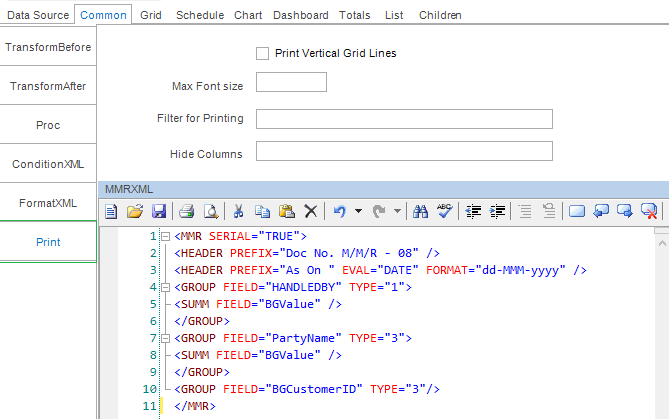This screenshot has height=419, width=669.
Task: Open Find with the binoculars icon
Action: pyautogui.click(x=420, y=211)
